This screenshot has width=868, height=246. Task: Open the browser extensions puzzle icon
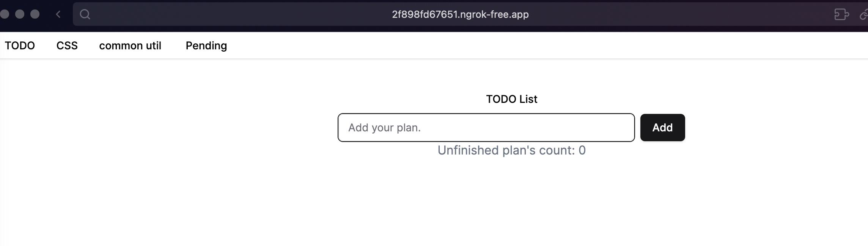tap(841, 14)
